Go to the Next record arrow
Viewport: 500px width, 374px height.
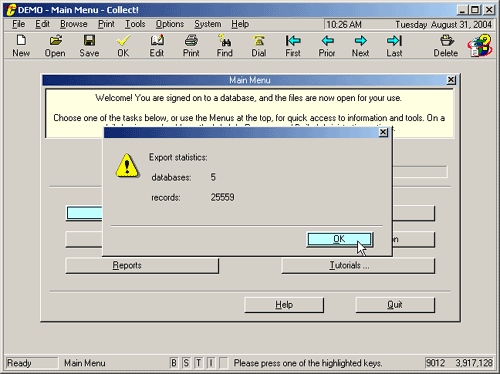[x=360, y=41]
